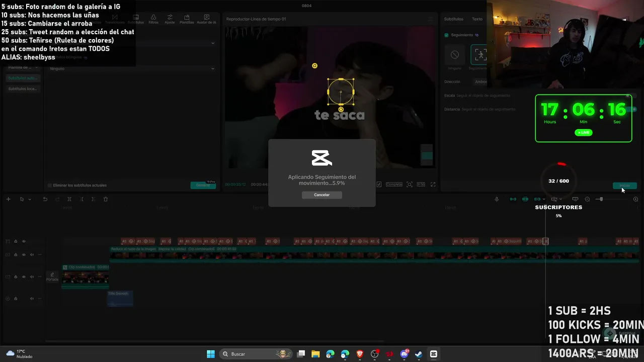The image size is (644, 362).
Task: Click the timeline zoom slider handle
Action: coord(600,199)
